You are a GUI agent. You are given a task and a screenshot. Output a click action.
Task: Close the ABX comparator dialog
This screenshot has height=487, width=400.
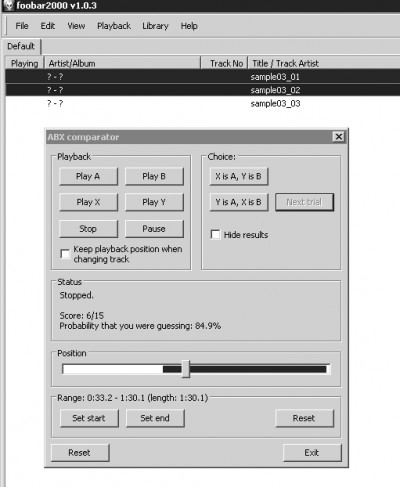(338, 137)
